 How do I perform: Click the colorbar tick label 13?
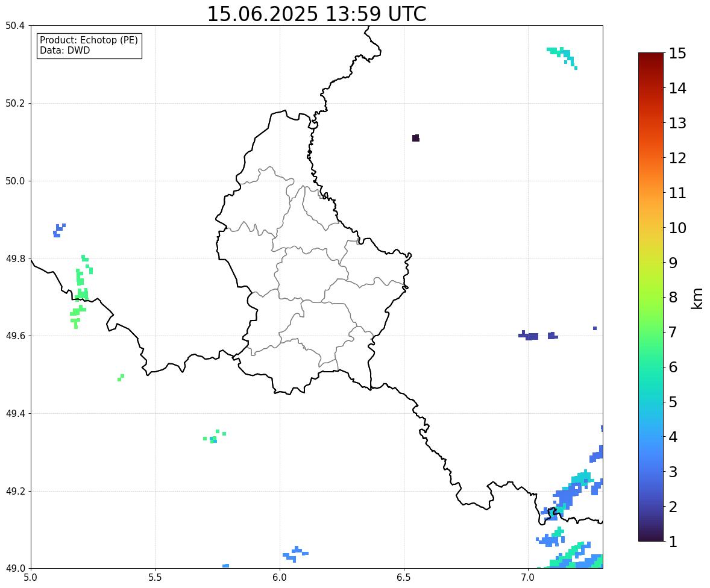pos(677,123)
